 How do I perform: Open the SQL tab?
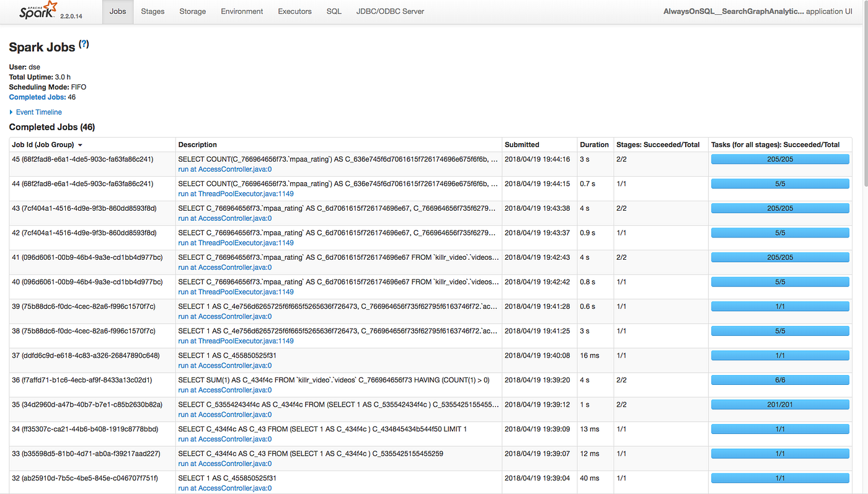tap(334, 11)
